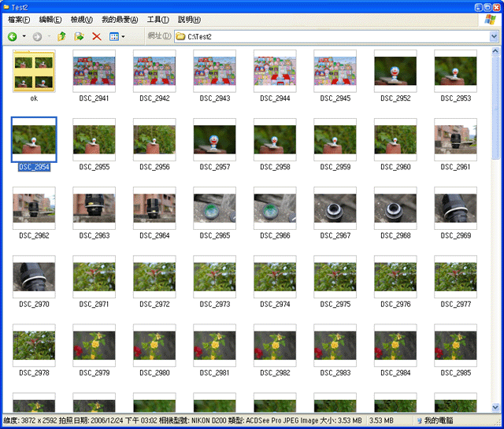Click the scrollbar up arrow
The height and width of the screenshot is (429, 504).
tap(495, 51)
